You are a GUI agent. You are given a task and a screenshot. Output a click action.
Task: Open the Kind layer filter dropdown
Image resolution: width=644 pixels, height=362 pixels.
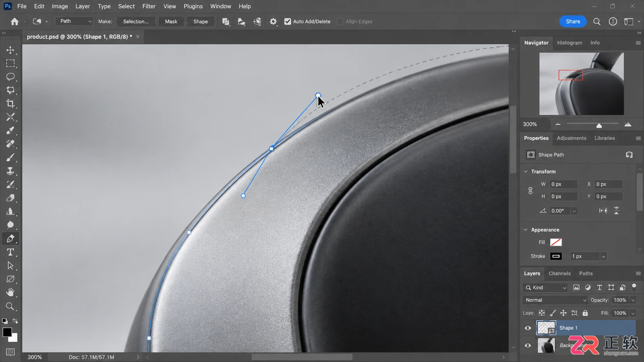545,287
